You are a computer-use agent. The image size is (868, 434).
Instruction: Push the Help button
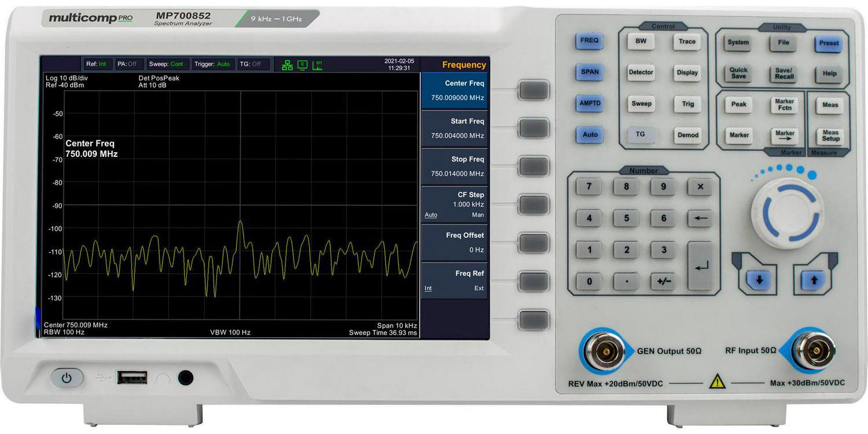[829, 74]
